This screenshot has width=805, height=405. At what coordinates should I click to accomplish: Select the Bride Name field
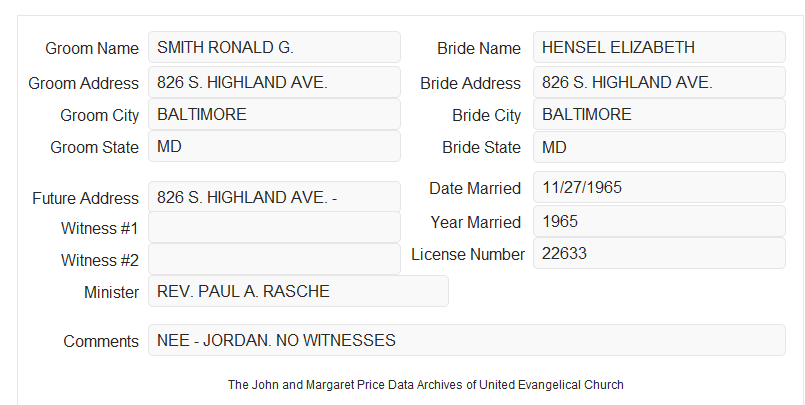(659, 47)
